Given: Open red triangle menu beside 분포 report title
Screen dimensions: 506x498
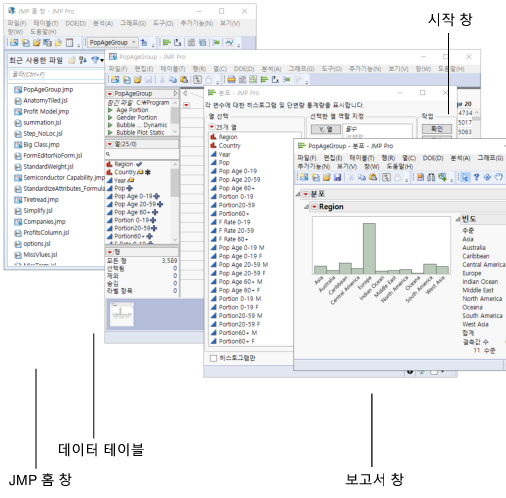Looking at the screenshot, I should pyautogui.click(x=306, y=194).
